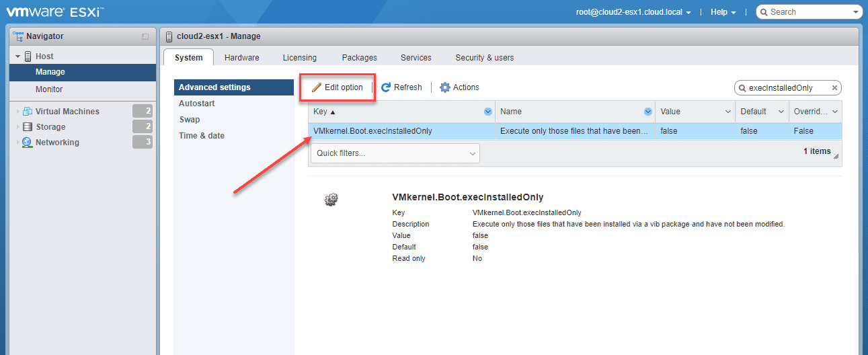Screen dimensions: 868x355
Task: Click the '1 items' count label
Action: (817, 151)
